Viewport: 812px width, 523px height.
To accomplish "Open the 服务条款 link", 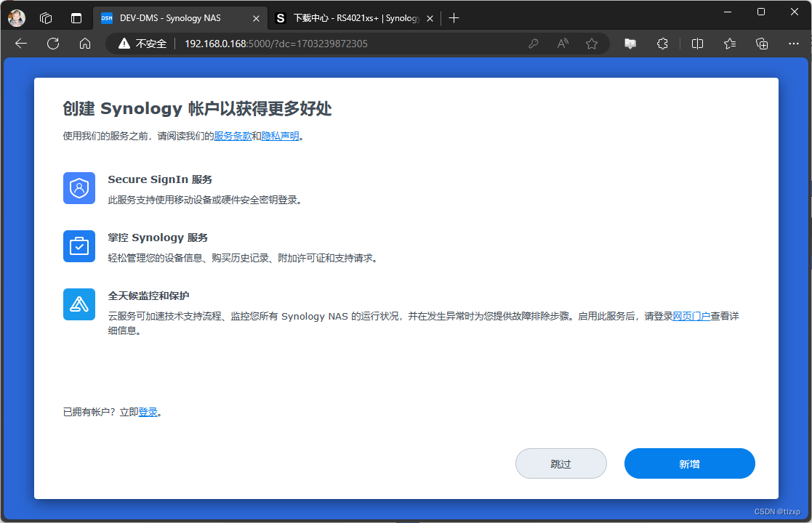I will pyautogui.click(x=233, y=136).
